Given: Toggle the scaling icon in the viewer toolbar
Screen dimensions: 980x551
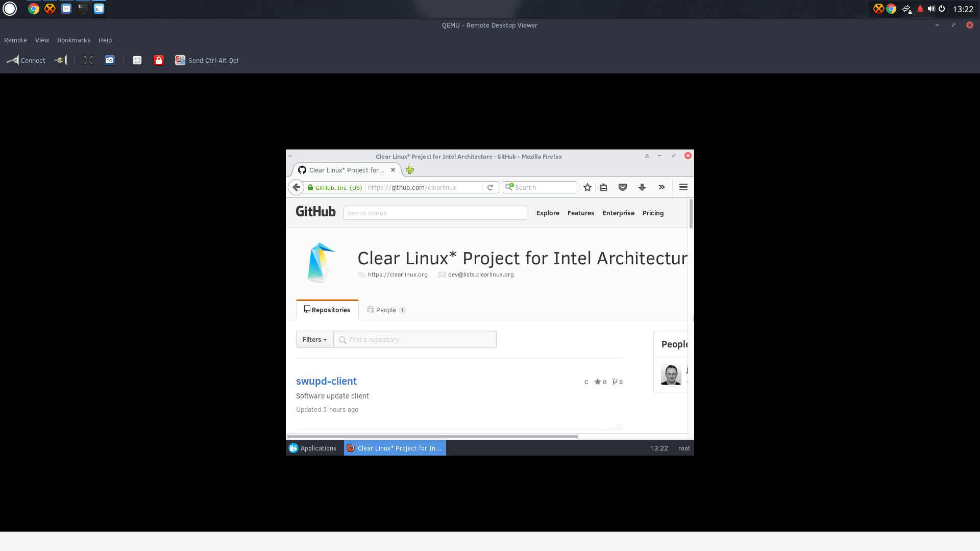Looking at the screenshot, I should click(x=137, y=60).
